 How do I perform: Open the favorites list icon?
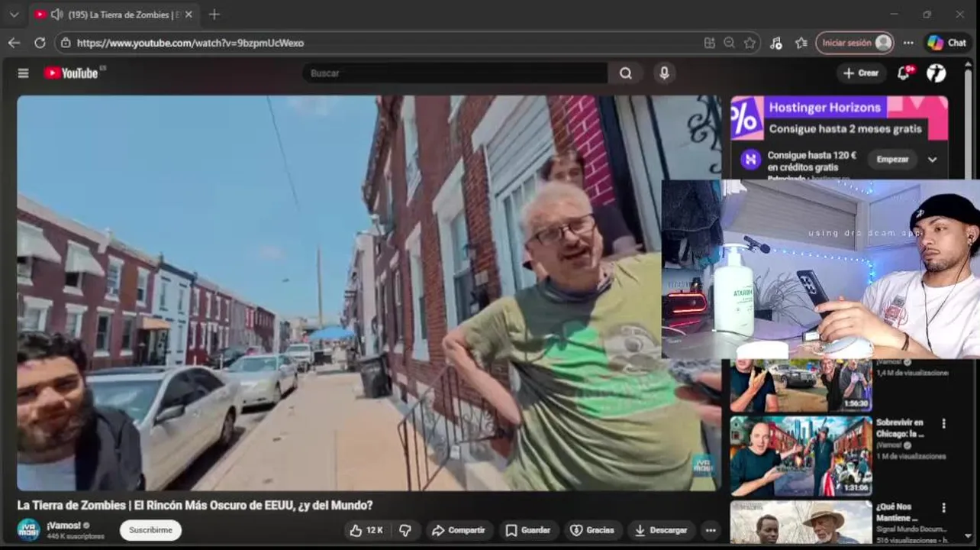pos(801,43)
